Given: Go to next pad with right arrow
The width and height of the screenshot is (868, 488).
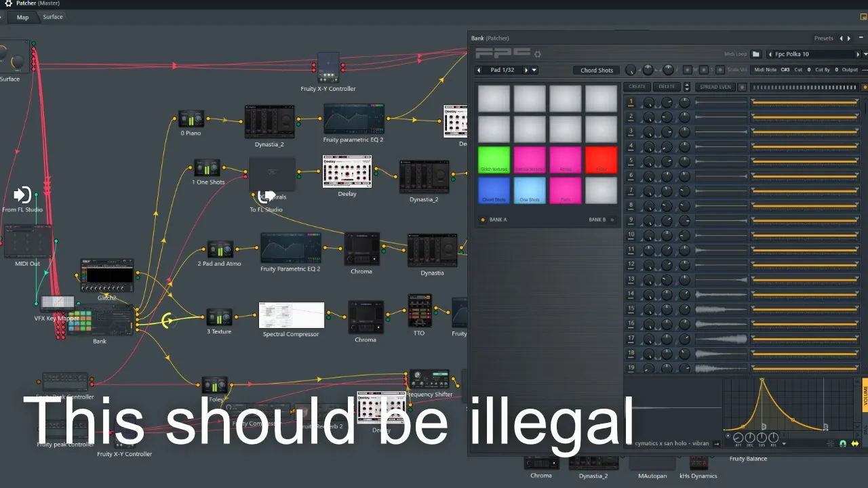Looking at the screenshot, I should click(x=526, y=70).
